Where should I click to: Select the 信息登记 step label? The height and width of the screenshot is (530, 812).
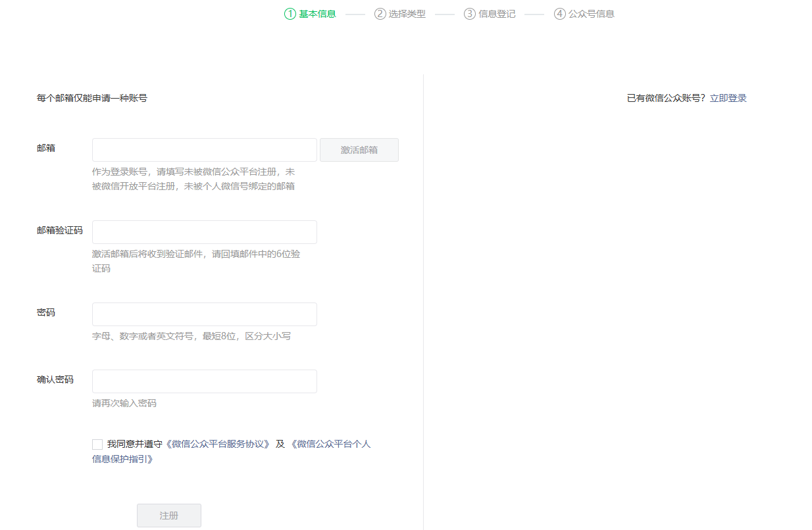click(x=495, y=13)
